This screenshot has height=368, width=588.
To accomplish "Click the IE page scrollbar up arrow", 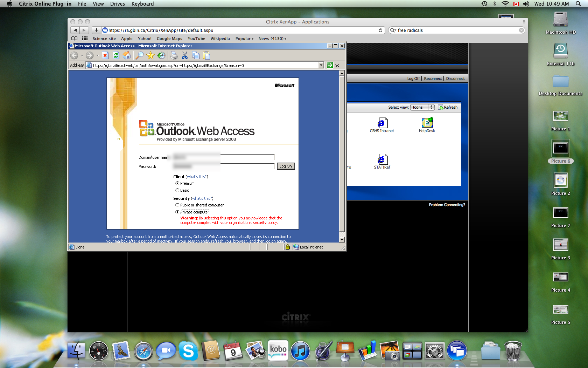I will click(342, 73).
